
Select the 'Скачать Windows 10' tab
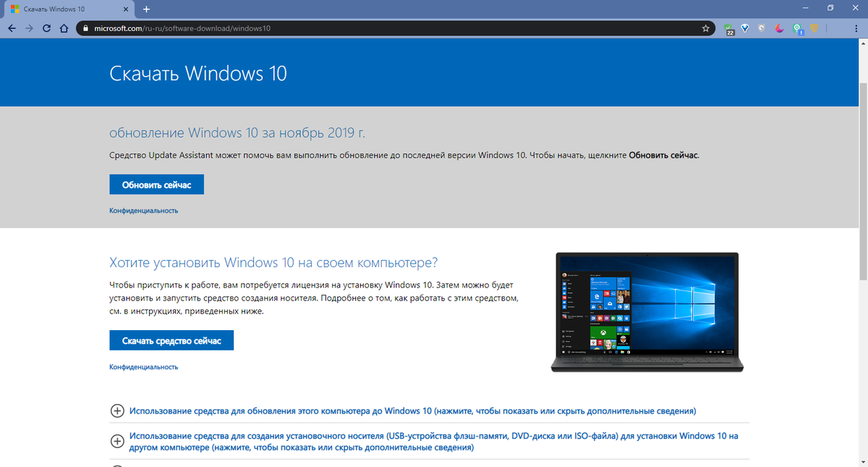click(69, 9)
